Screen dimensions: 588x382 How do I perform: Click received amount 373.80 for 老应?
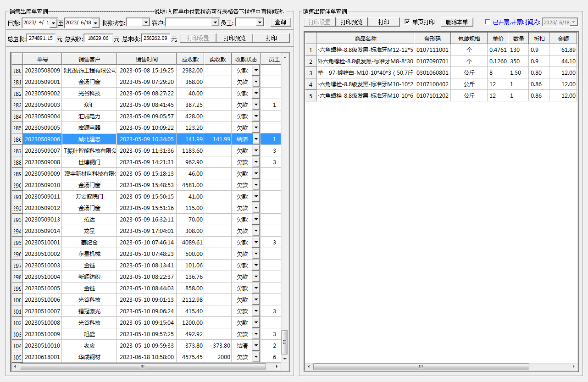coord(218,345)
